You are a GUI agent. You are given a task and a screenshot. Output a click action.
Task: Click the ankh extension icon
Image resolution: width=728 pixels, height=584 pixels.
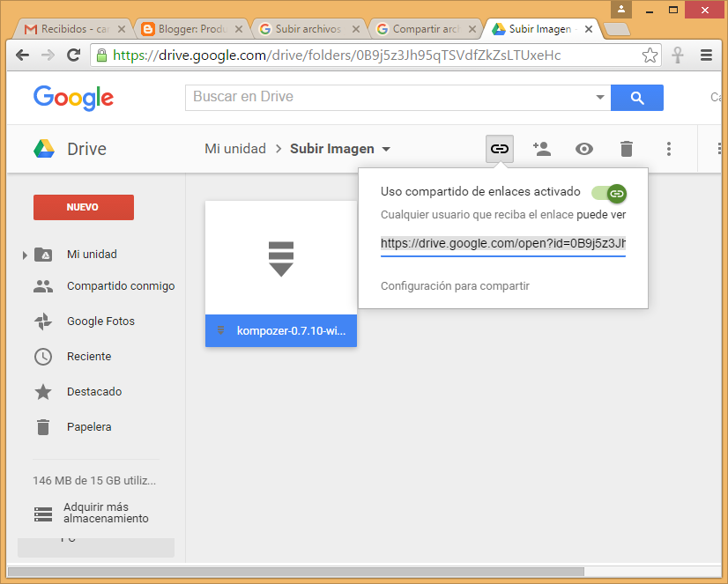click(x=678, y=55)
